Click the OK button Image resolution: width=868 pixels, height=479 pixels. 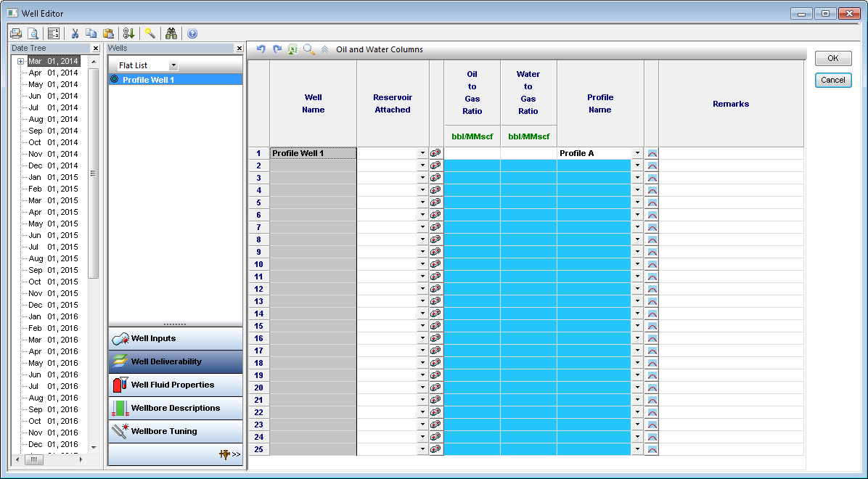[x=832, y=59]
